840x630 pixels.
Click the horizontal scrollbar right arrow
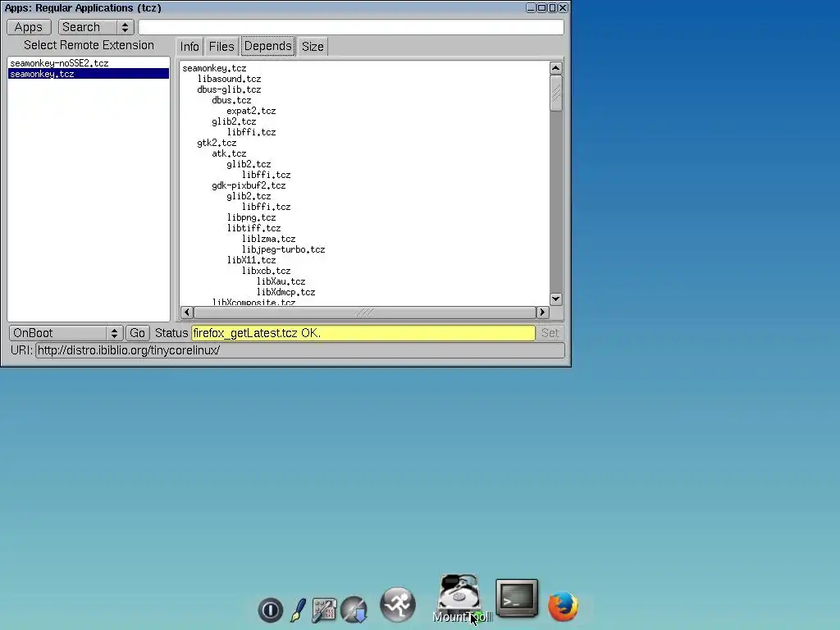point(541,312)
